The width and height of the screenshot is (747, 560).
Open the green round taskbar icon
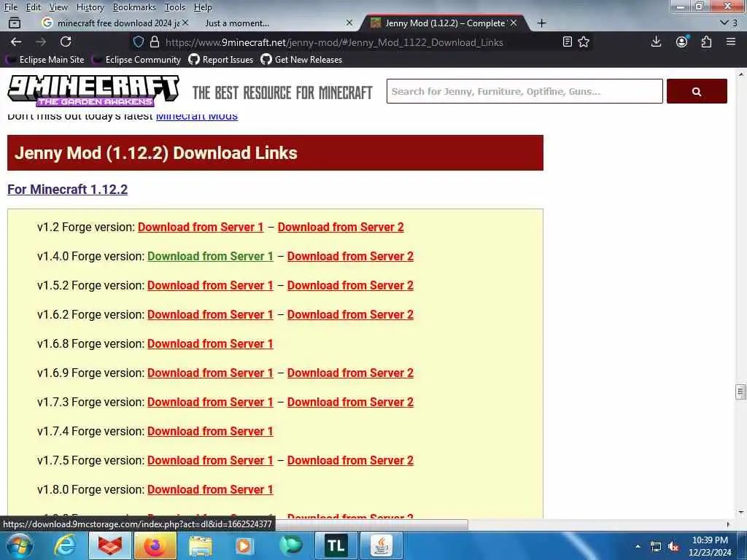(x=290, y=545)
